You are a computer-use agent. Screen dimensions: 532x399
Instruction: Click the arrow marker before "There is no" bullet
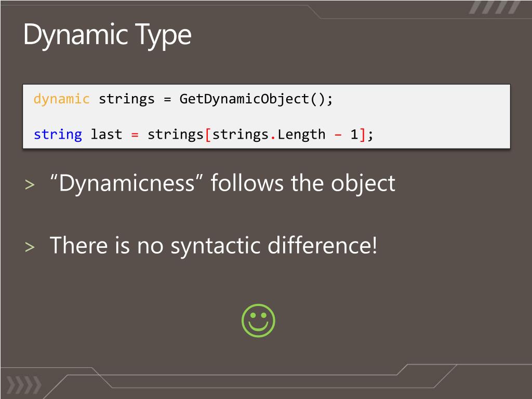30,247
